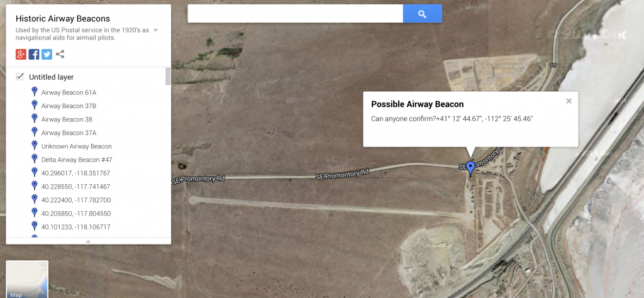This screenshot has width=644, height=298.
Task: Open Airway Beacon 38 entry
Action: [67, 119]
